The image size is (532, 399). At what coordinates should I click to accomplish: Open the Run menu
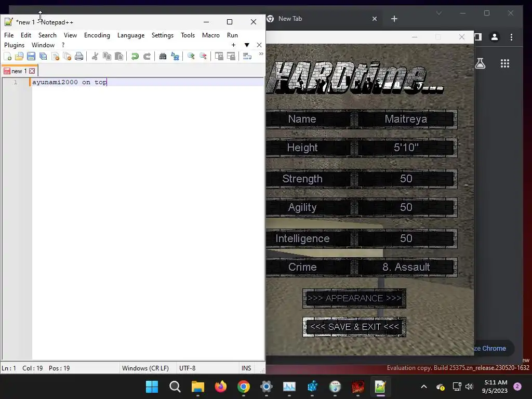click(x=232, y=35)
